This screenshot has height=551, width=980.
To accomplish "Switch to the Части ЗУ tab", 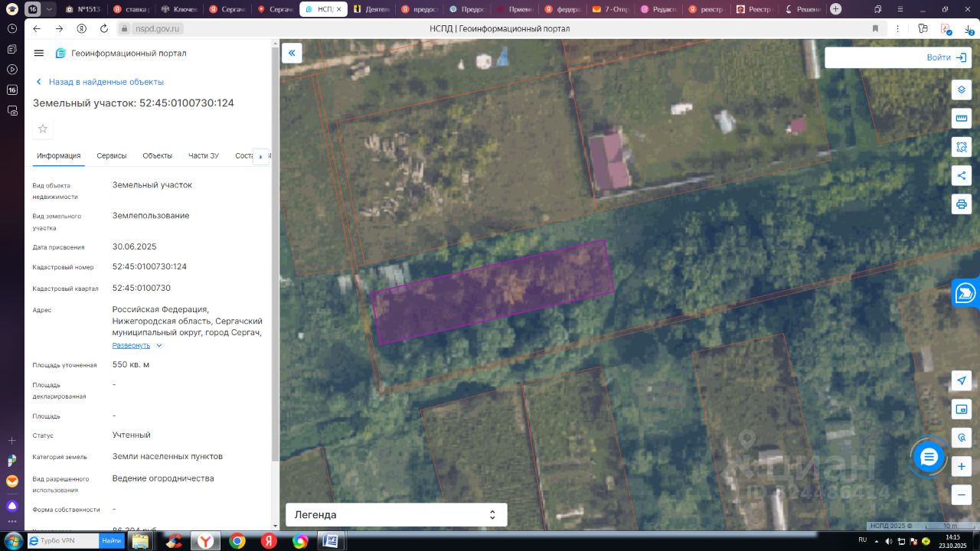I will [x=204, y=156].
